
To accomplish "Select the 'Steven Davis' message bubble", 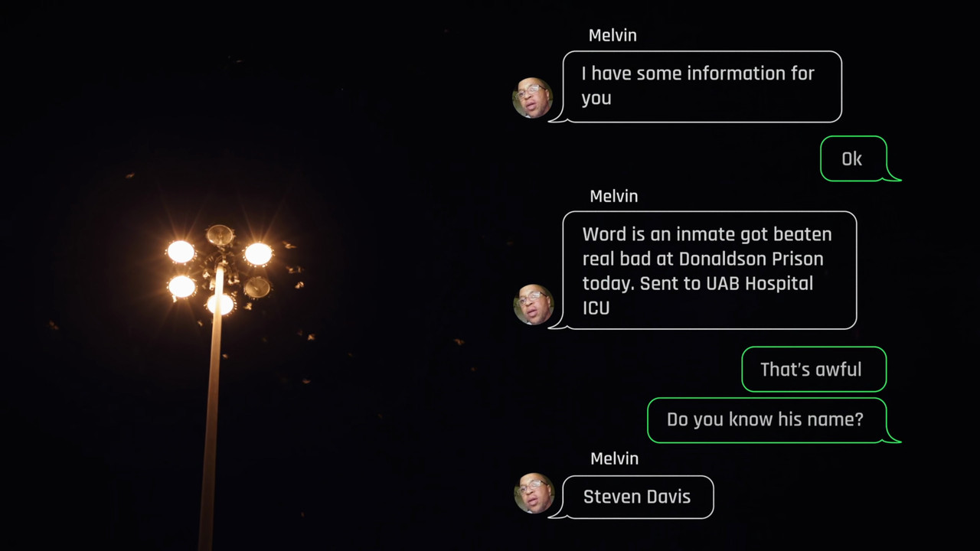I will tap(638, 497).
